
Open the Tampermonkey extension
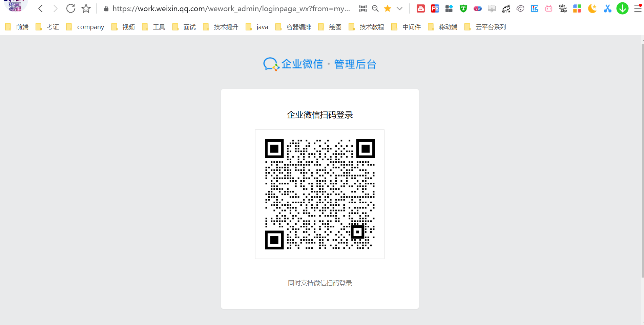463,8
